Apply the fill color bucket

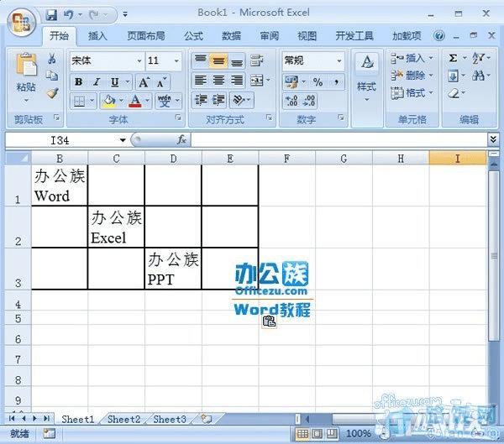[109, 102]
